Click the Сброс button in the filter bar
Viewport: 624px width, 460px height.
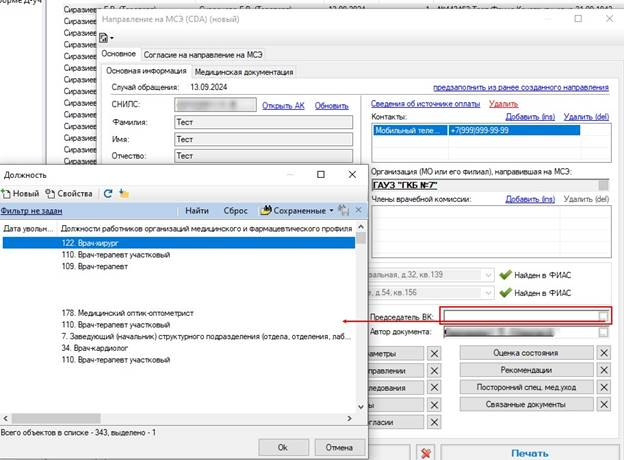coord(236,211)
